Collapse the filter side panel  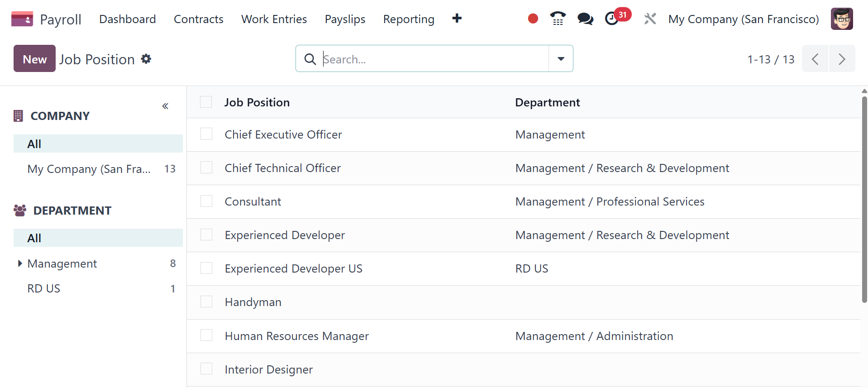pyautogui.click(x=165, y=106)
